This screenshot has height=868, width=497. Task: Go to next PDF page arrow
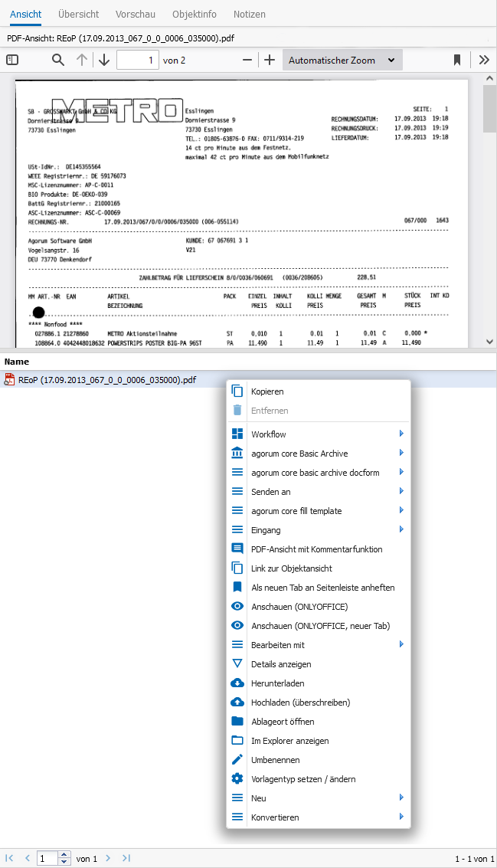tap(104, 60)
